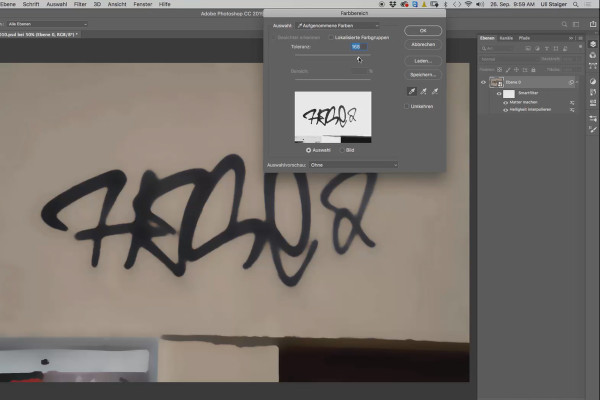Hide the Ebene 0 layer
This screenshot has width=600, height=400.
[x=483, y=82]
